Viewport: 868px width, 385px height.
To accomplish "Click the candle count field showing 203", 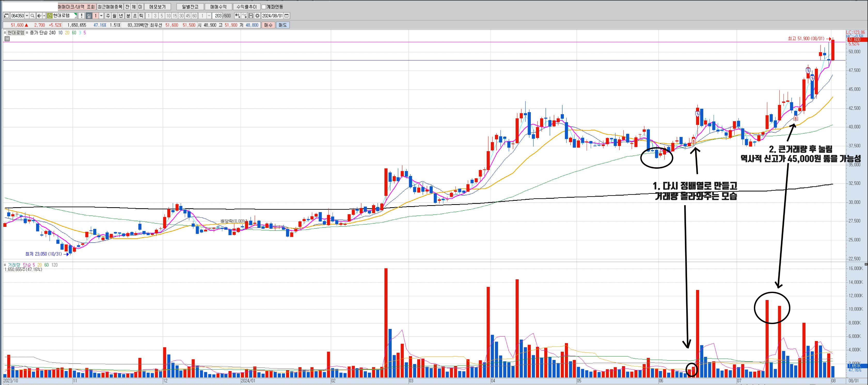I will 217,16.
